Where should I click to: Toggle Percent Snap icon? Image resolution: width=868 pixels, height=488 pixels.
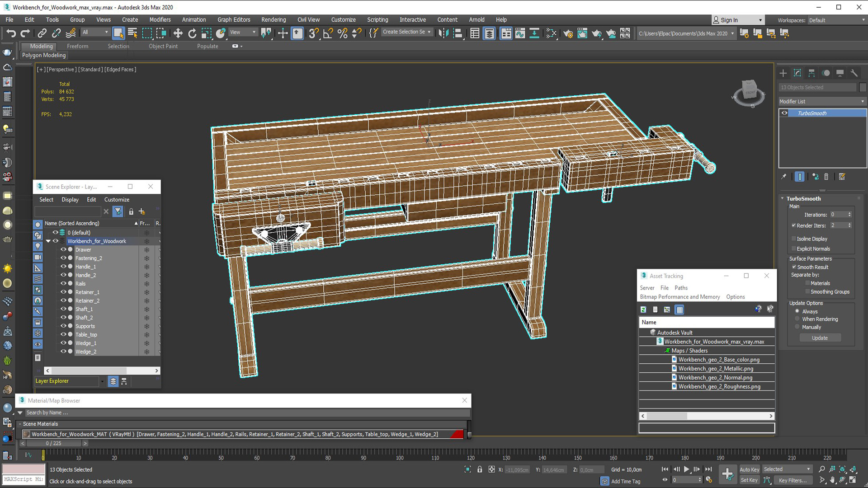342,33
